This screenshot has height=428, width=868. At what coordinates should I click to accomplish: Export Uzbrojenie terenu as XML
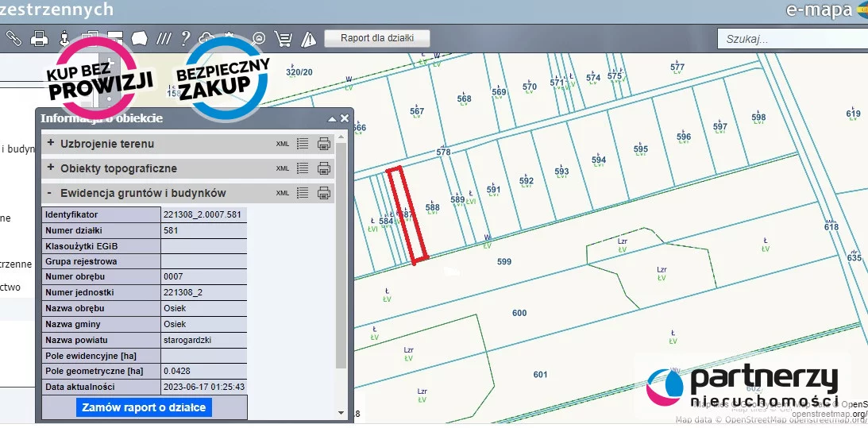coord(283,144)
